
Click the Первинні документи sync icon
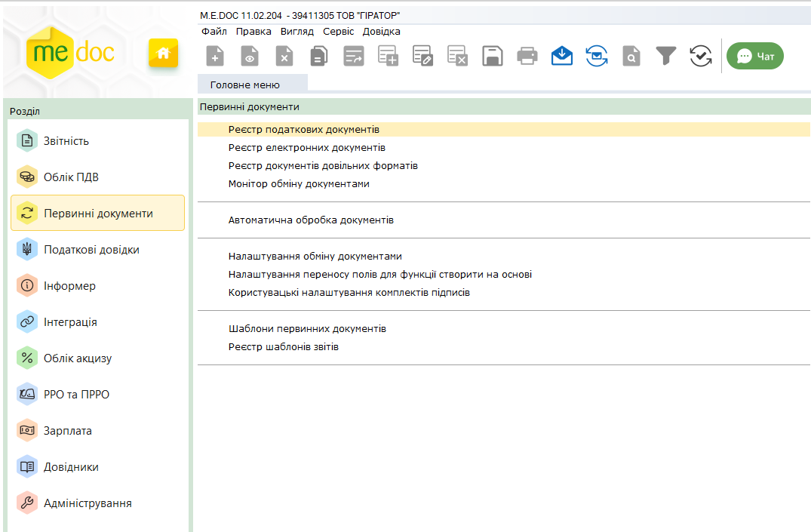[27, 214]
